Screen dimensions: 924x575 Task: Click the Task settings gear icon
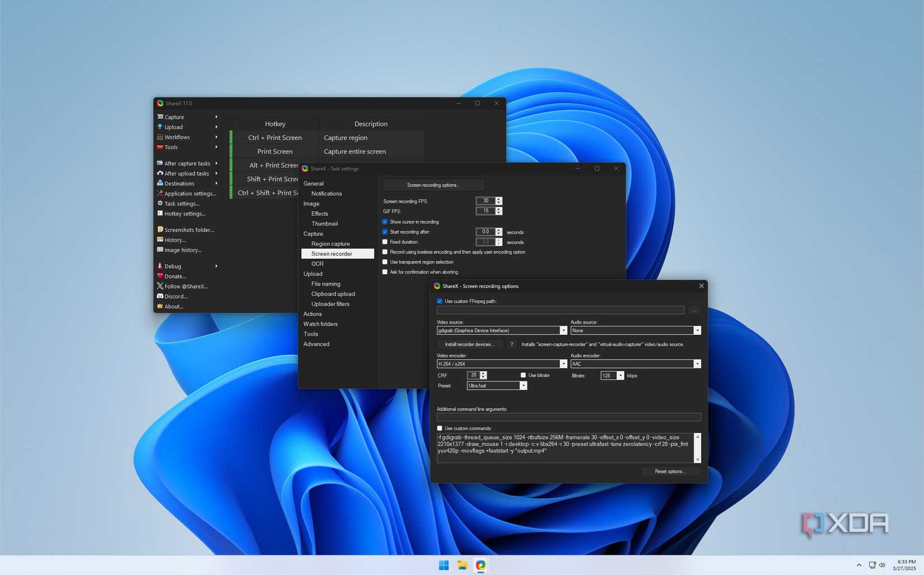point(160,203)
